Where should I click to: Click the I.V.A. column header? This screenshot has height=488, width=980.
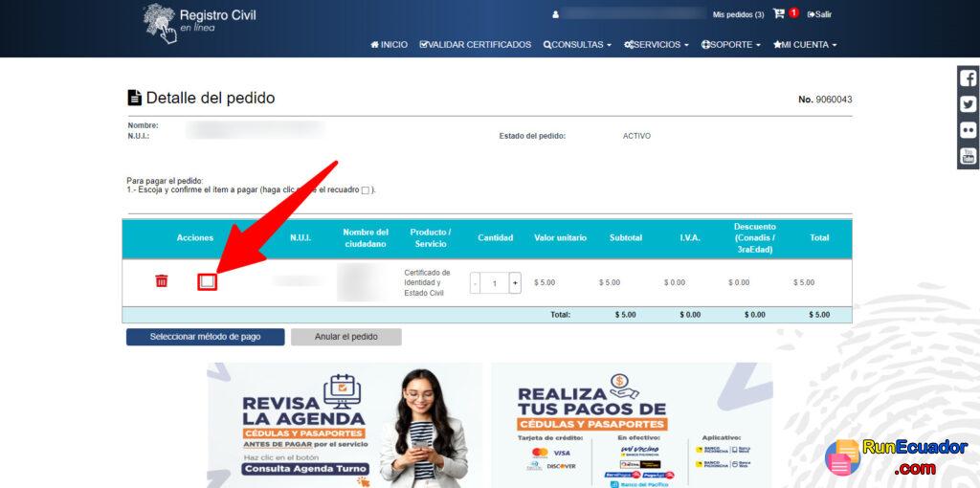pos(690,238)
